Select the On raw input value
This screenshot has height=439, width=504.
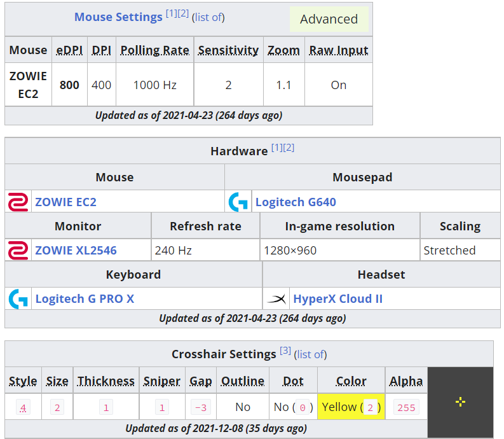point(339,85)
